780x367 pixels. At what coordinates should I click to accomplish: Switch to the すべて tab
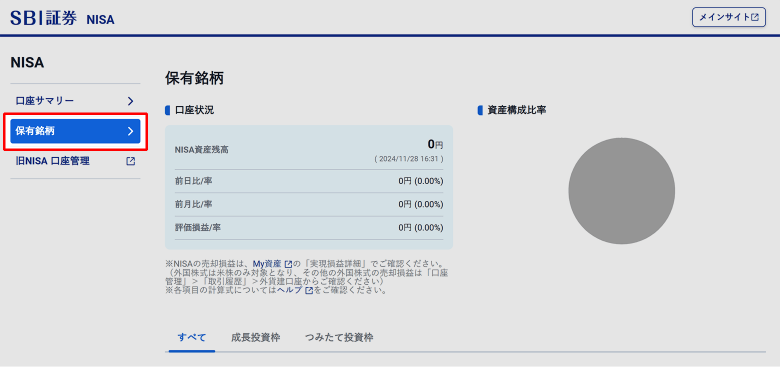tap(192, 338)
